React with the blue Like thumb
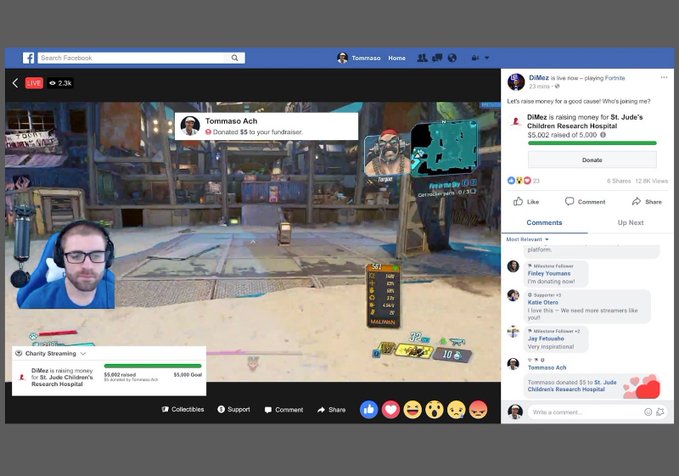 [369, 409]
